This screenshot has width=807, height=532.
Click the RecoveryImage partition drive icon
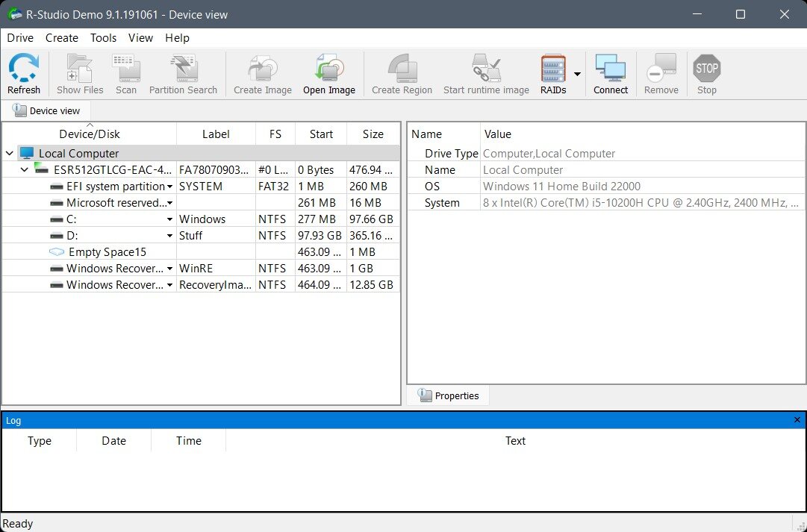[57, 285]
